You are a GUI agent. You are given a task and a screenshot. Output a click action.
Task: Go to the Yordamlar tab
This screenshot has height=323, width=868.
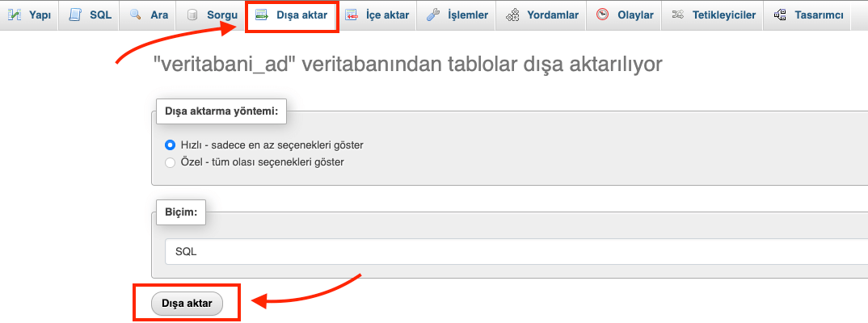click(542, 15)
